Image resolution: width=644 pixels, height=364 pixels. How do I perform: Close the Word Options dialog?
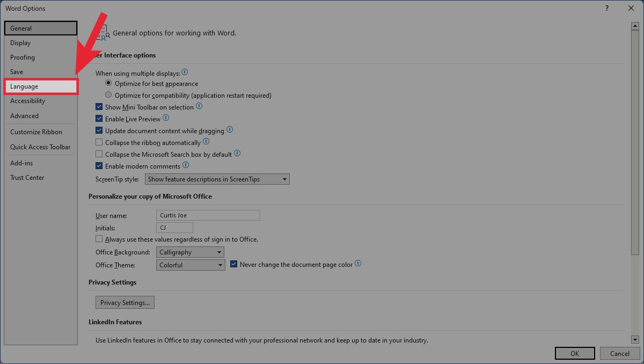tap(631, 8)
